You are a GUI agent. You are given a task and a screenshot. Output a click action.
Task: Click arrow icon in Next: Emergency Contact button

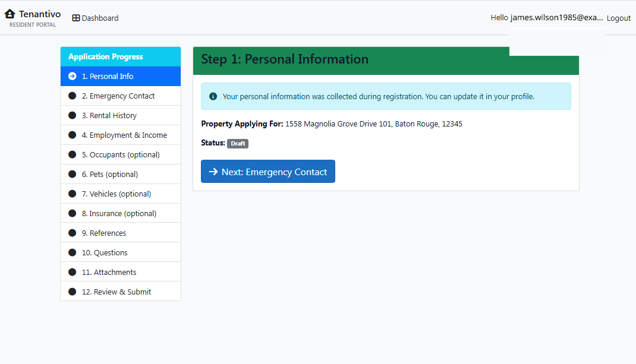tap(213, 172)
